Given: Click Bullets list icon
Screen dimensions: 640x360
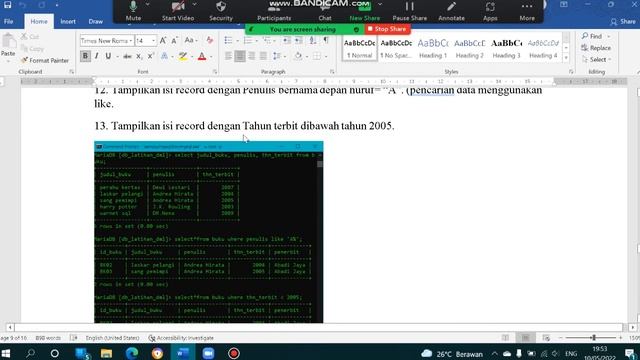Looking at the screenshot, I should [228, 40].
